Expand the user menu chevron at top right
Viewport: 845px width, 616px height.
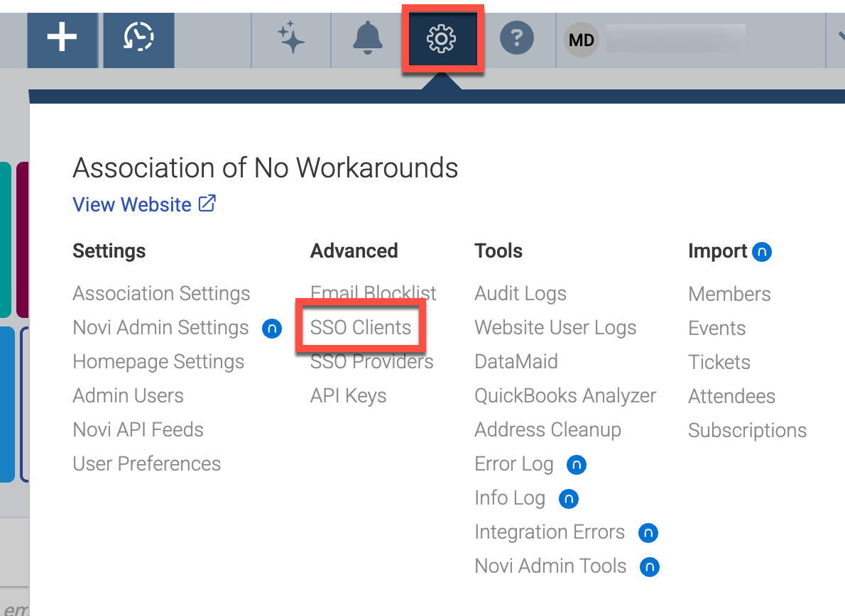click(x=841, y=37)
